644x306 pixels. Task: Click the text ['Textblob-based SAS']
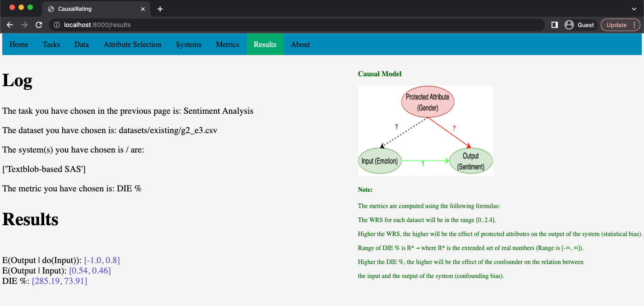coord(44,169)
